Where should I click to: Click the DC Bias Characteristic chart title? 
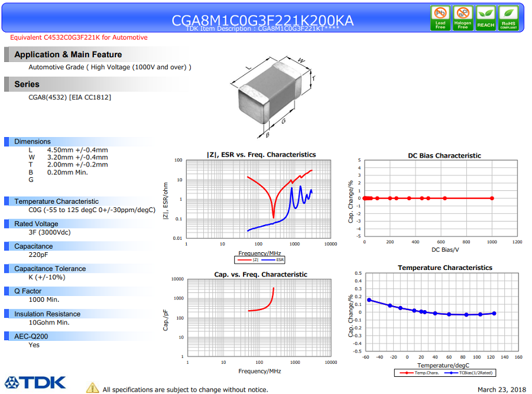tap(445, 155)
